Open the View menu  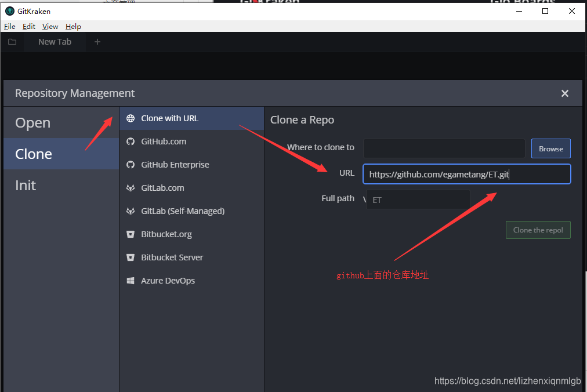click(50, 26)
